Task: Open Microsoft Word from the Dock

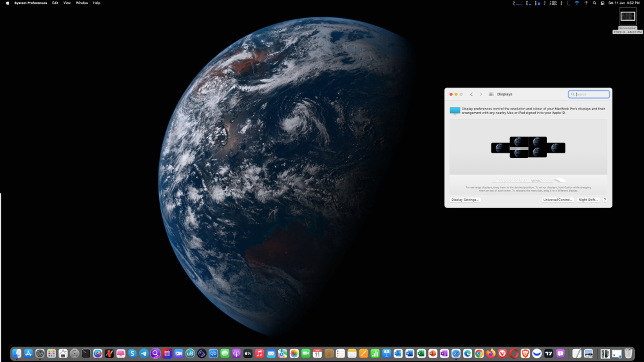Action: (410, 354)
